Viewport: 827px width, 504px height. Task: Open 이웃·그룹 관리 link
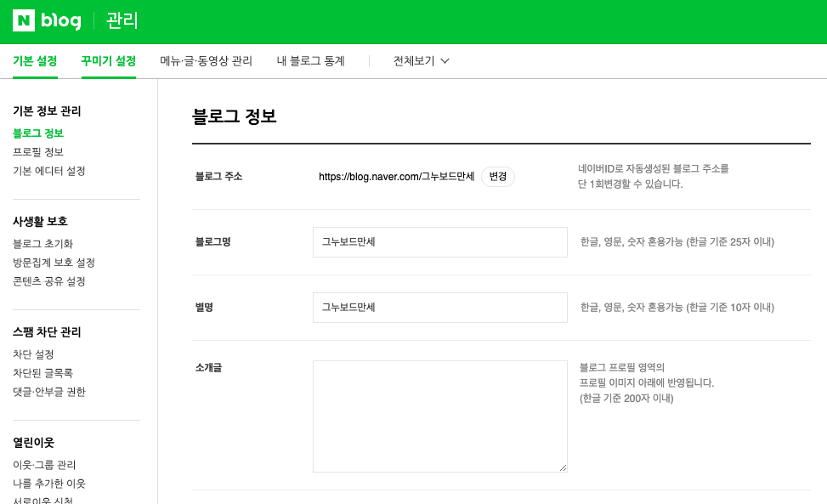(44, 465)
